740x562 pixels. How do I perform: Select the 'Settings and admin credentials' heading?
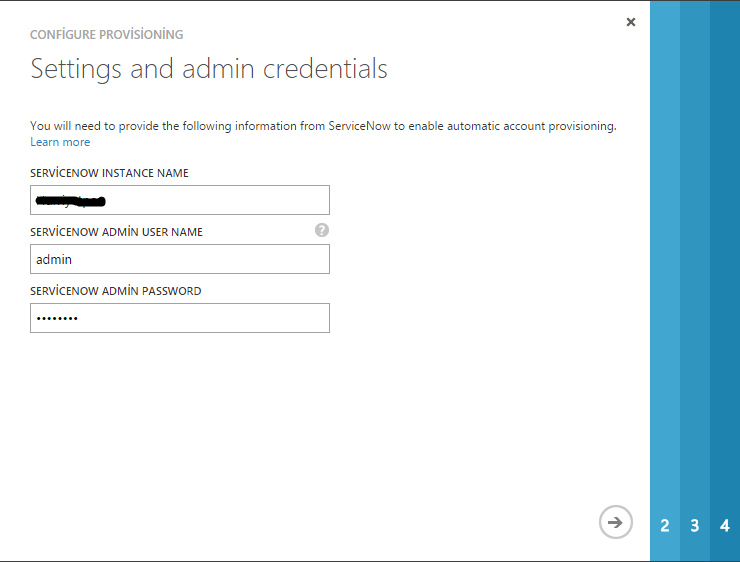pyautogui.click(x=209, y=69)
